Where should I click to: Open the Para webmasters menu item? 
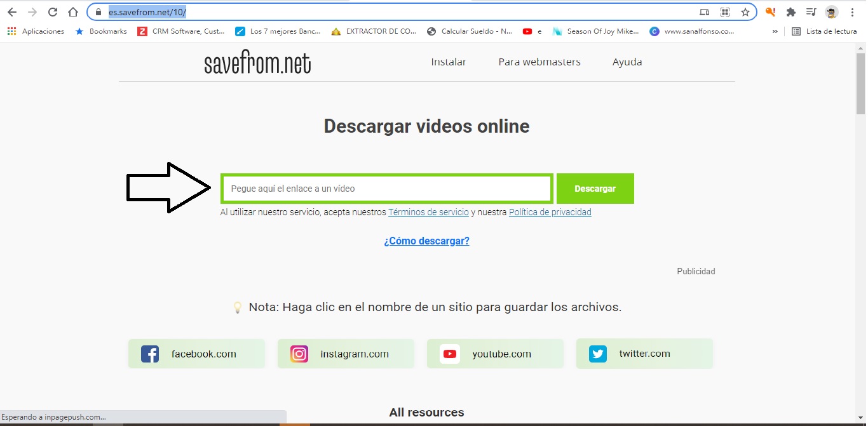coord(539,62)
